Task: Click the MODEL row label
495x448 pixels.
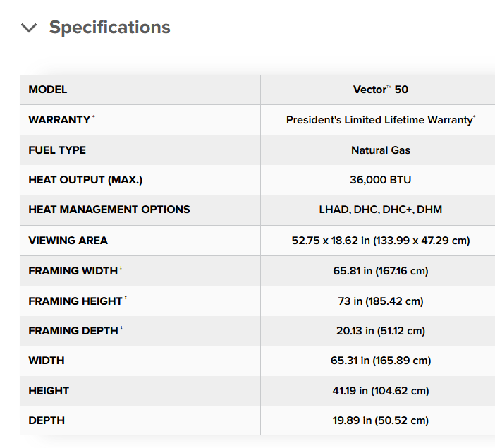Action: (48, 90)
